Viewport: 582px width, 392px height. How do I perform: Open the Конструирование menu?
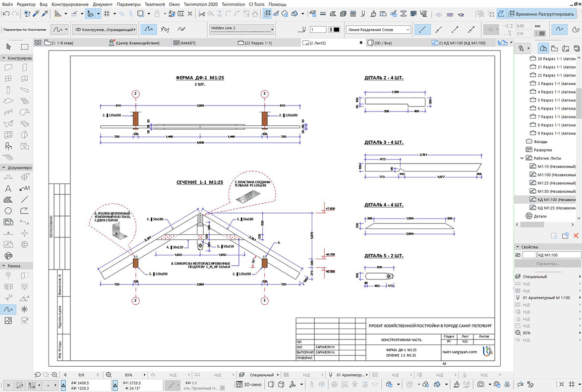pos(70,4)
